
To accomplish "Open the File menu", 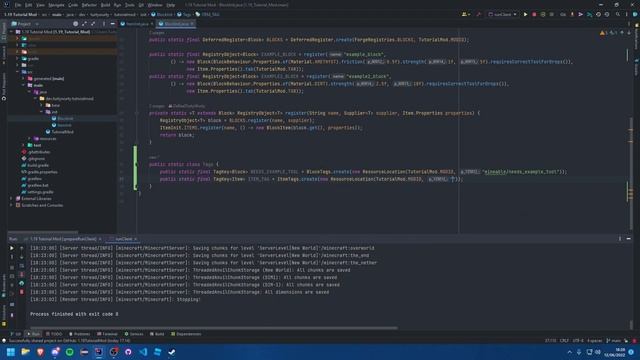I will pyautogui.click(x=18, y=5).
